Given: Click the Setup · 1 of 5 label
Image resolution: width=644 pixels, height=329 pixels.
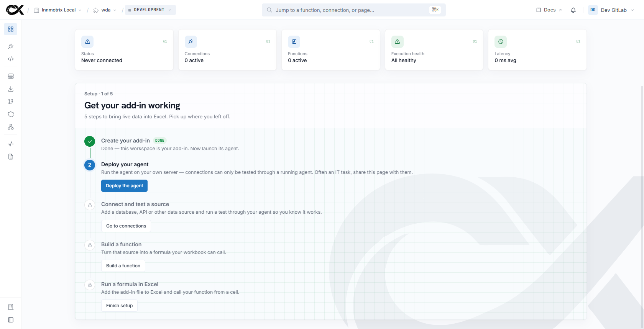Looking at the screenshot, I should [x=99, y=94].
